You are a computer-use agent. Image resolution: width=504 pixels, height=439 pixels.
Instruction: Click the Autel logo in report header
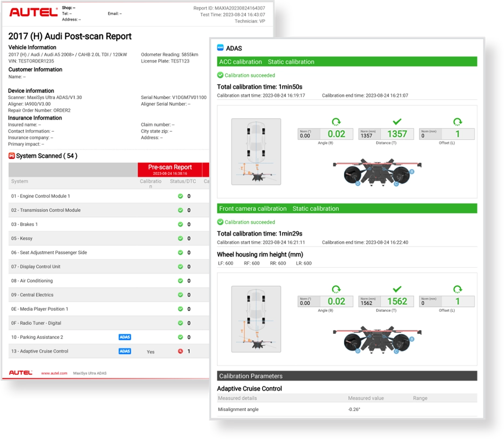(x=33, y=13)
